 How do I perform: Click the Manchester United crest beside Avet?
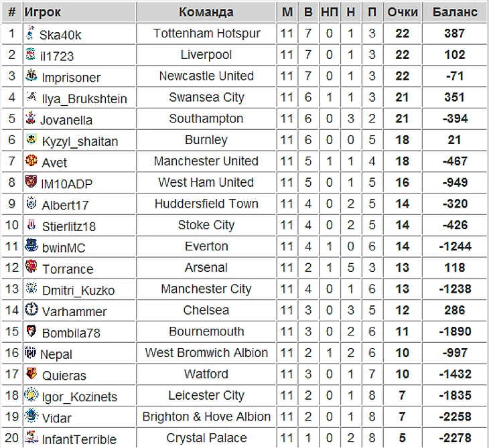coord(31,161)
